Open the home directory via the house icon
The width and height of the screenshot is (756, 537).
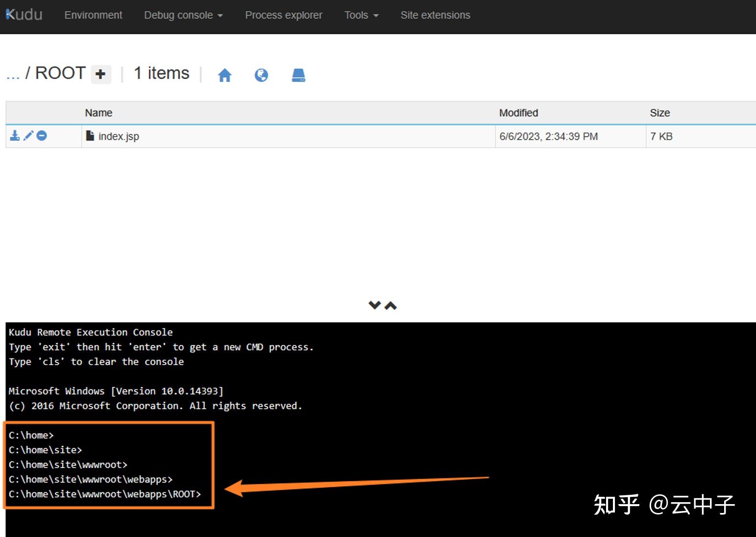point(225,75)
